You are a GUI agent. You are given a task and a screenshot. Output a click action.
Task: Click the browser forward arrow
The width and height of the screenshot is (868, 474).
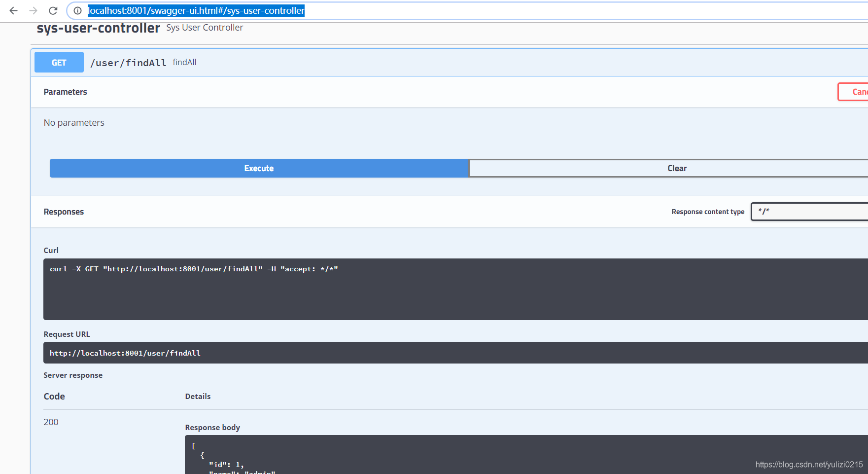coord(33,10)
